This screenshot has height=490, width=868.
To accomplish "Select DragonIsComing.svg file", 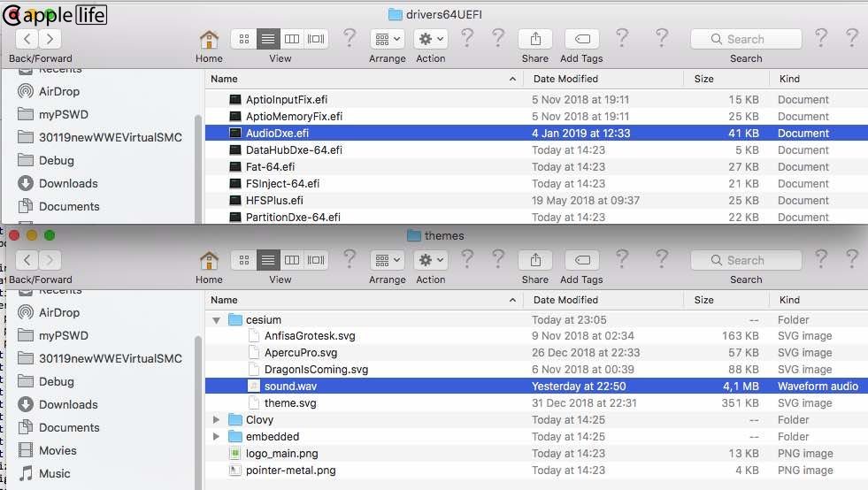I will pos(536,370).
